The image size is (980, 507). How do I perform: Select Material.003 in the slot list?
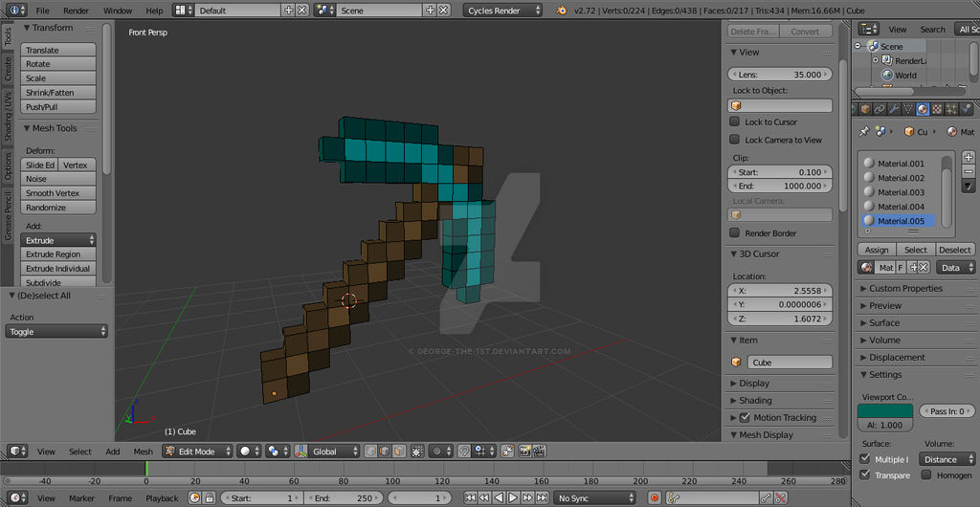[899, 192]
